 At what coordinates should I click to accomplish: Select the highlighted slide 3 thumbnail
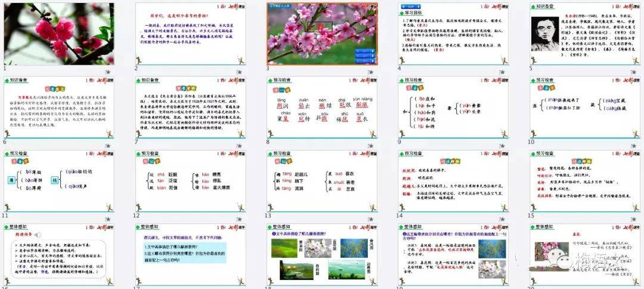(322, 33)
